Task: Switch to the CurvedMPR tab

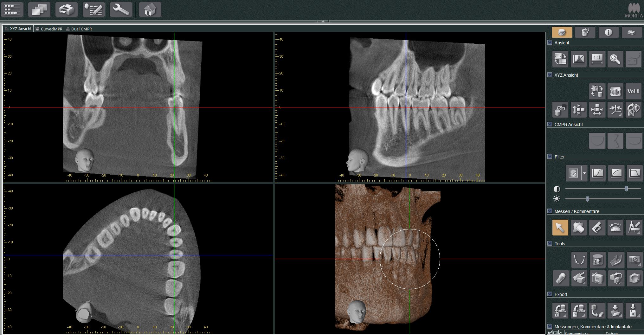Action: pyautogui.click(x=51, y=29)
